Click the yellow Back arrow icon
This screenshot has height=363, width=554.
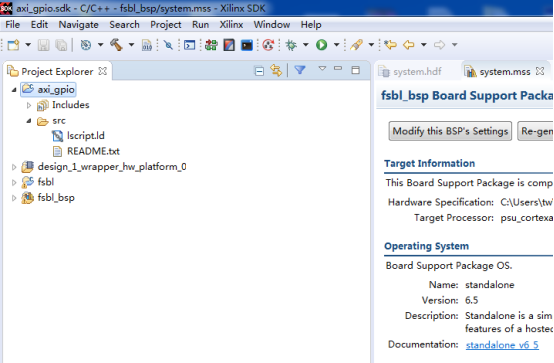tap(409, 45)
